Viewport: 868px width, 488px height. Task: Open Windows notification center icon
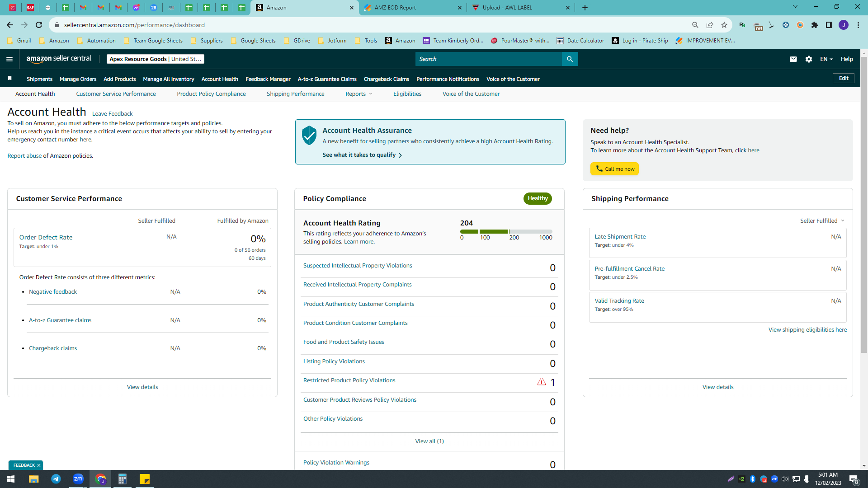(854, 479)
